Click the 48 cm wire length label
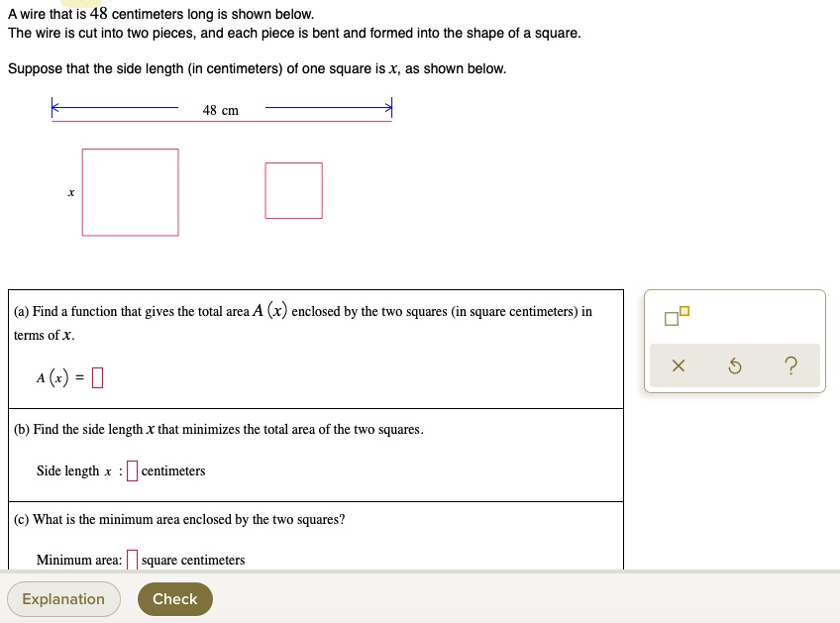The height and width of the screenshot is (623, 840). pos(220,110)
